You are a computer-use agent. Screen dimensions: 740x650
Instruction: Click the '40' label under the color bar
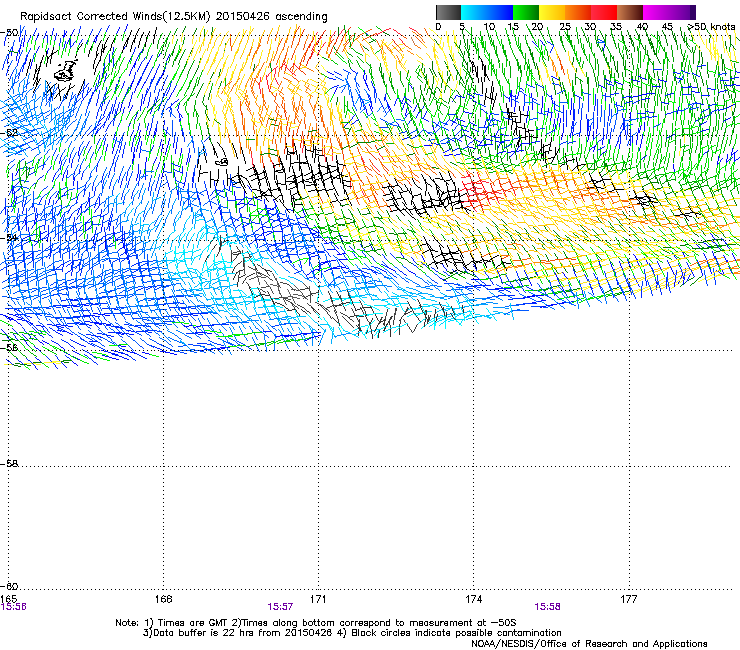pyautogui.click(x=642, y=27)
